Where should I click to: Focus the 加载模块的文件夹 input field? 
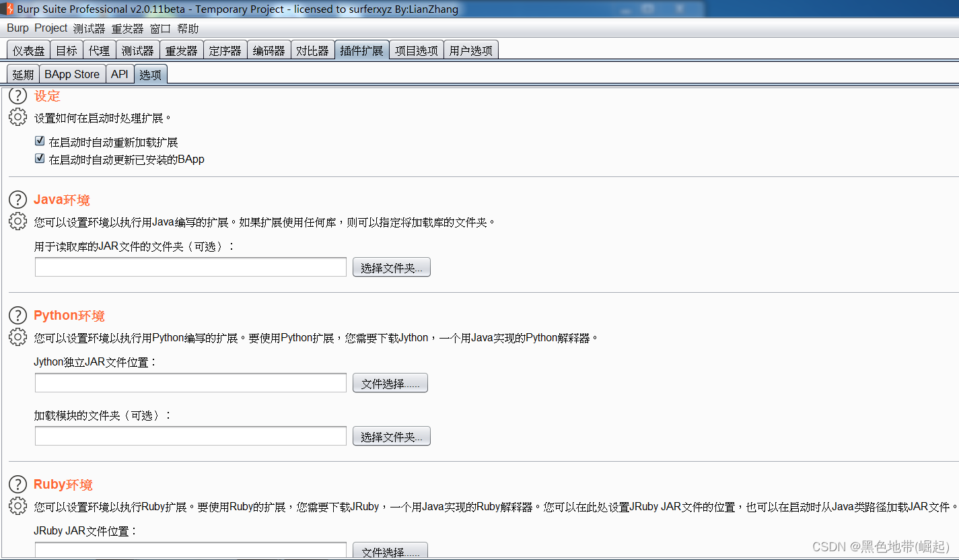pyautogui.click(x=190, y=436)
